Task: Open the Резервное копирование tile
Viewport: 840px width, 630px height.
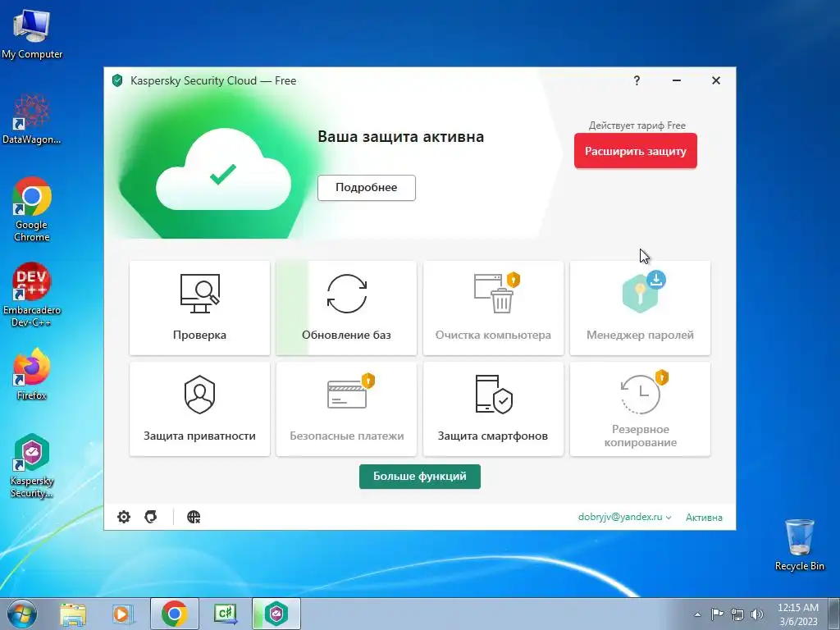Action: coord(640,409)
